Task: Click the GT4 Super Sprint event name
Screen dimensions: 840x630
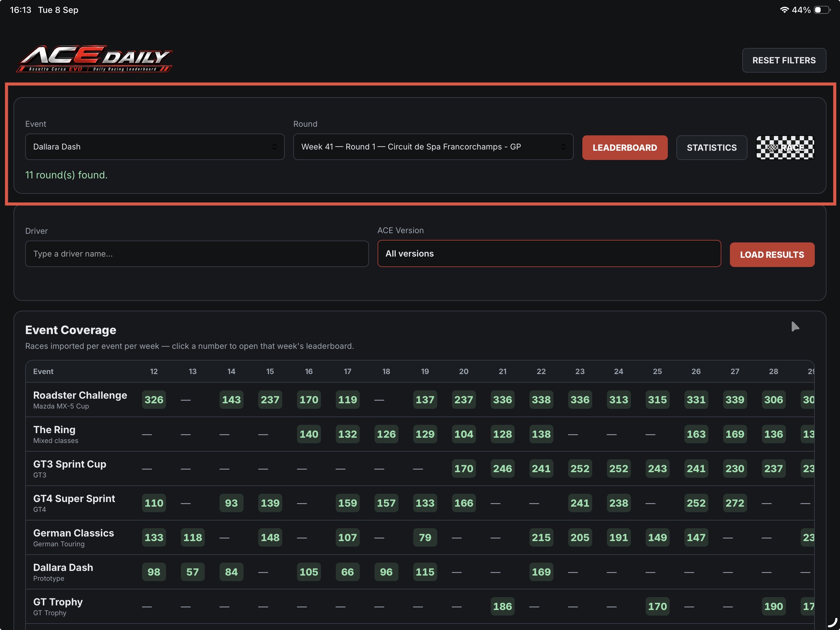Action: pos(74,499)
